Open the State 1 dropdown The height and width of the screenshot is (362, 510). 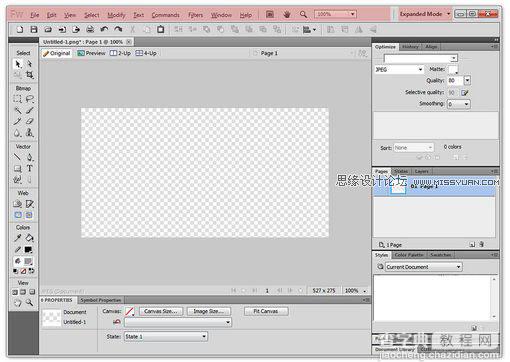(x=166, y=337)
